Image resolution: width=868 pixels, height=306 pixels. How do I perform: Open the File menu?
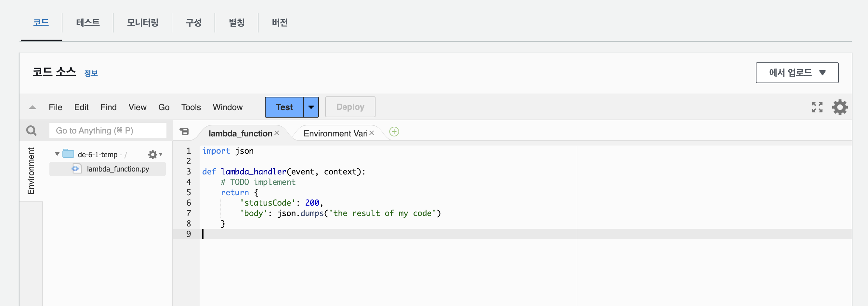(55, 108)
